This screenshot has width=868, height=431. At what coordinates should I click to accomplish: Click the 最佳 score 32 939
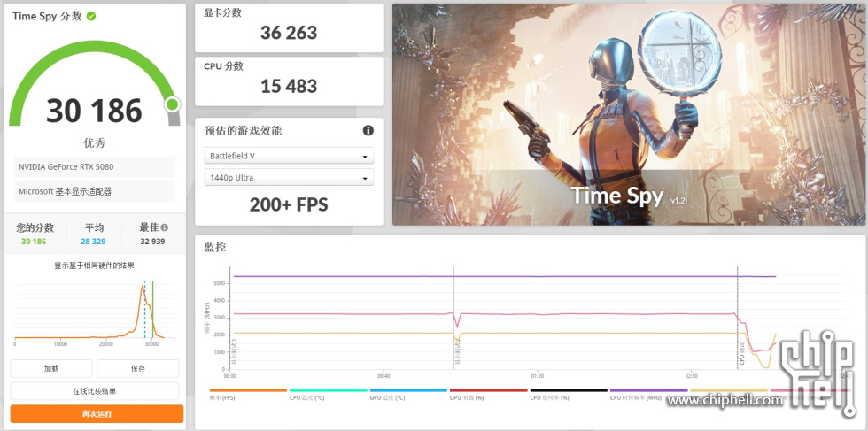pos(152,242)
